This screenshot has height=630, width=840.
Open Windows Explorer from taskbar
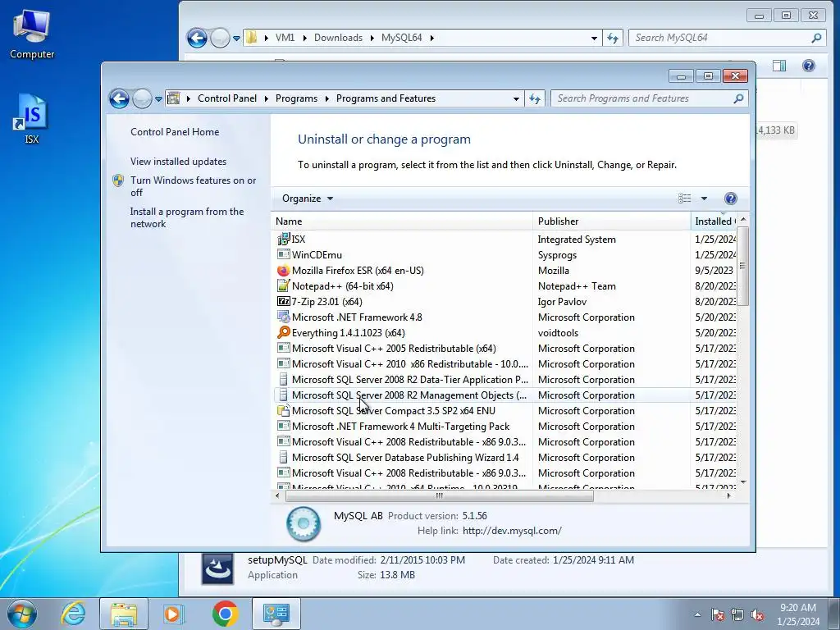[x=124, y=614]
